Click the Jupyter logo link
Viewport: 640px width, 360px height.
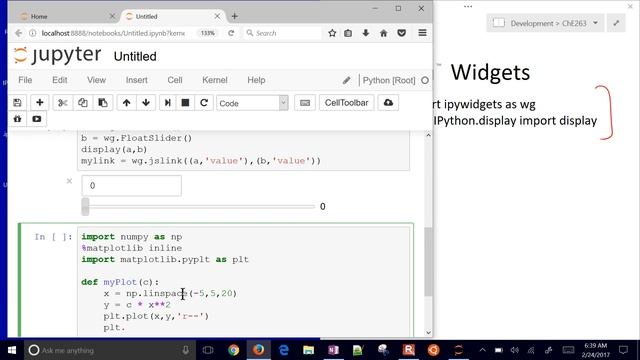click(58, 55)
